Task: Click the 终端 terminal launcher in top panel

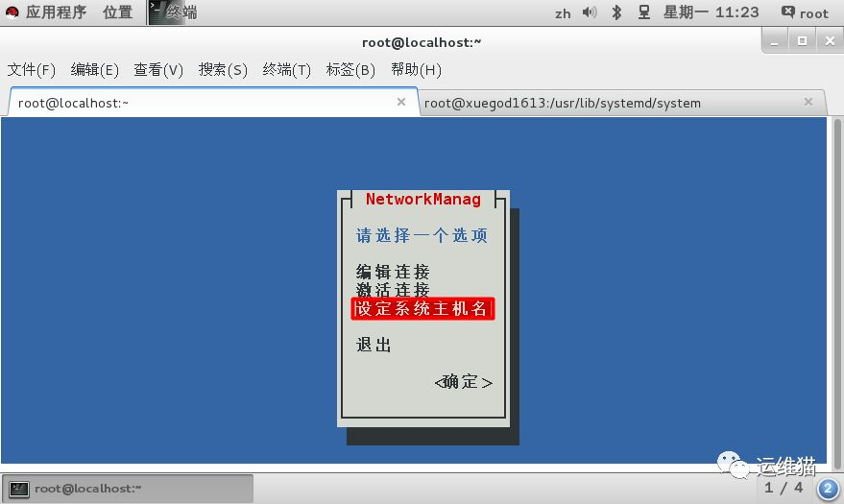Action: tap(174, 12)
